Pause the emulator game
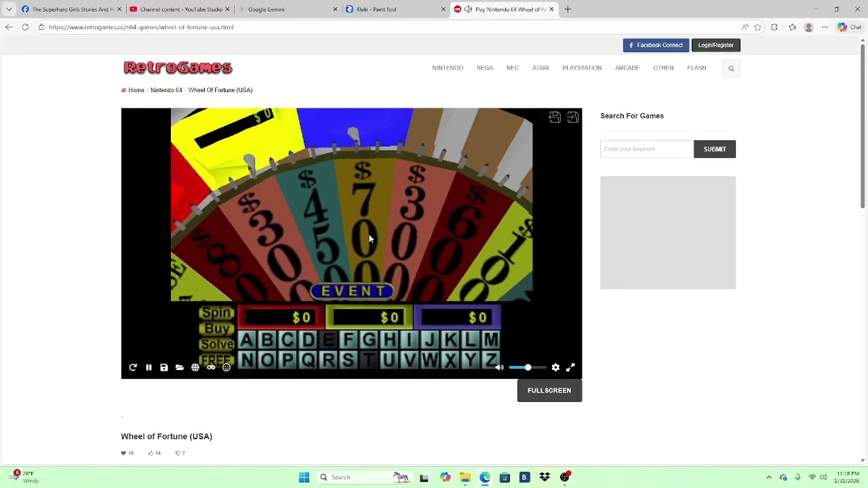Screen dimensions: 868x488 coord(149,367)
